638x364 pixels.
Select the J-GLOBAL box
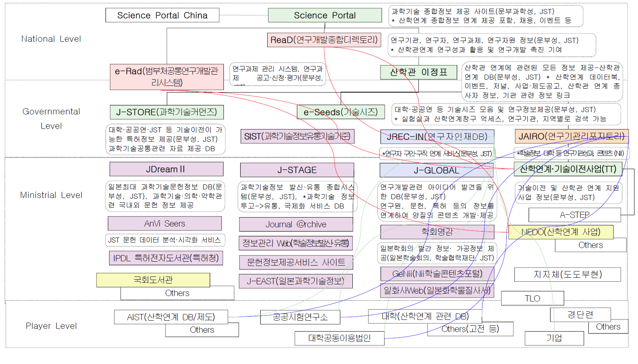[436, 170]
